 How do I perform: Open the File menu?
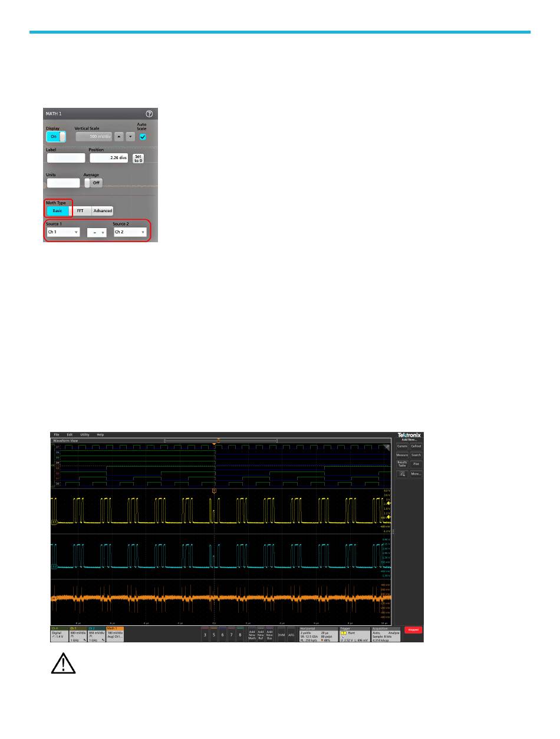(57, 434)
